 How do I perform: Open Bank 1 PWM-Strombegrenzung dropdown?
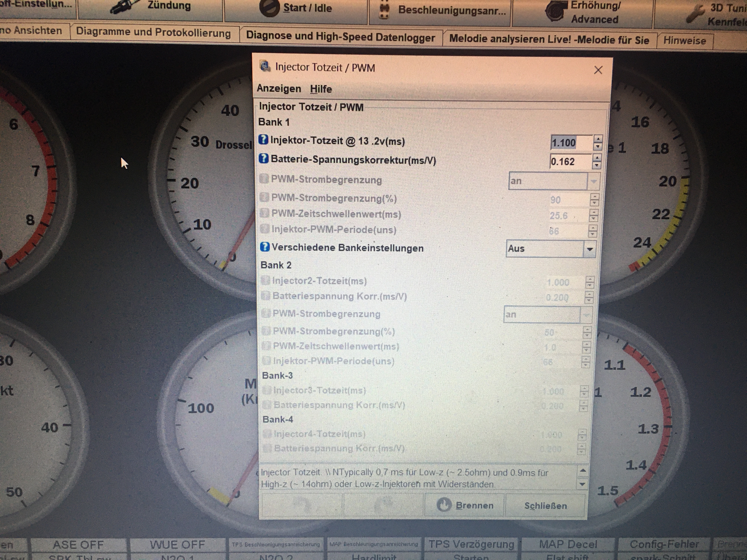coord(593,181)
